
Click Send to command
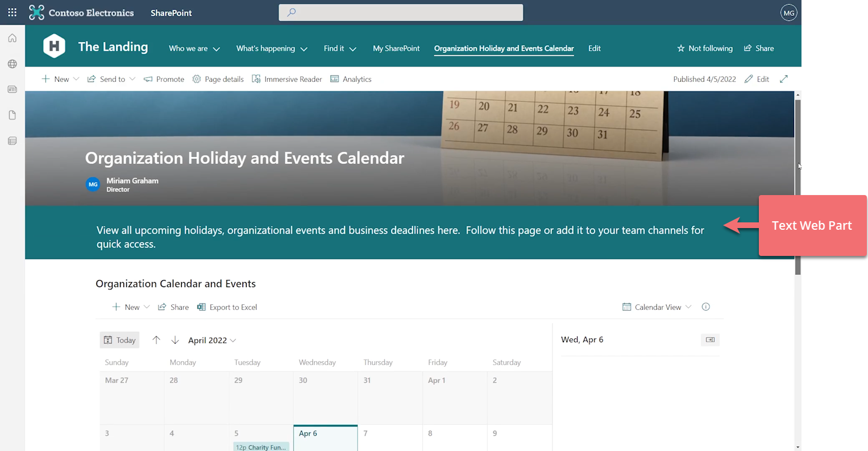(x=106, y=79)
